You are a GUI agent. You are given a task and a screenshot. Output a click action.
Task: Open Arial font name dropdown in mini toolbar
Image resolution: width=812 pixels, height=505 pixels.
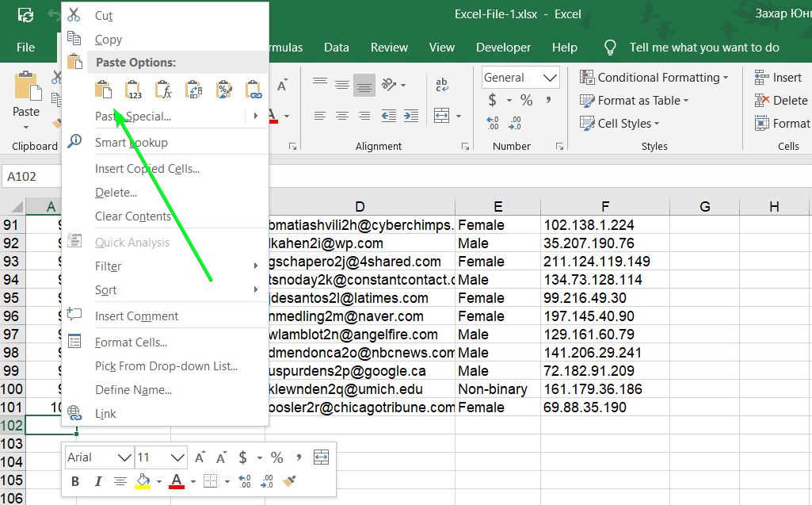pyautogui.click(x=124, y=457)
